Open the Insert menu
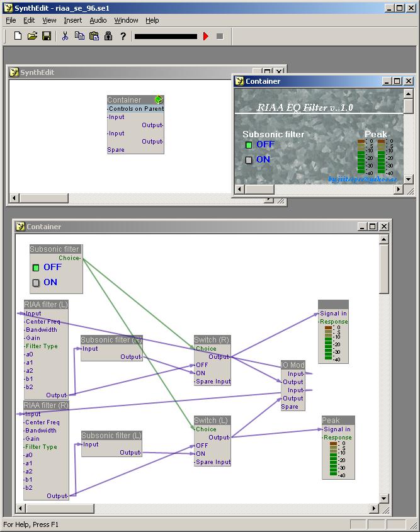 pos(73,20)
